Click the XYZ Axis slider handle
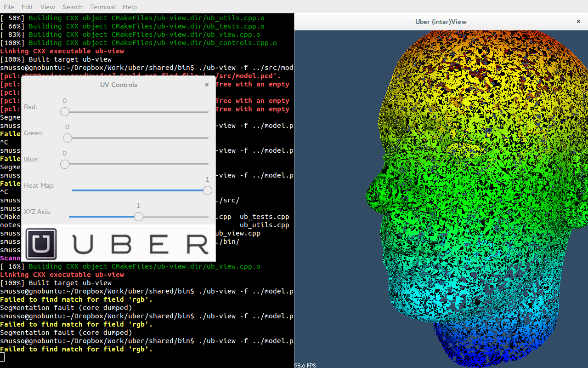588x368 pixels. [x=139, y=217]
